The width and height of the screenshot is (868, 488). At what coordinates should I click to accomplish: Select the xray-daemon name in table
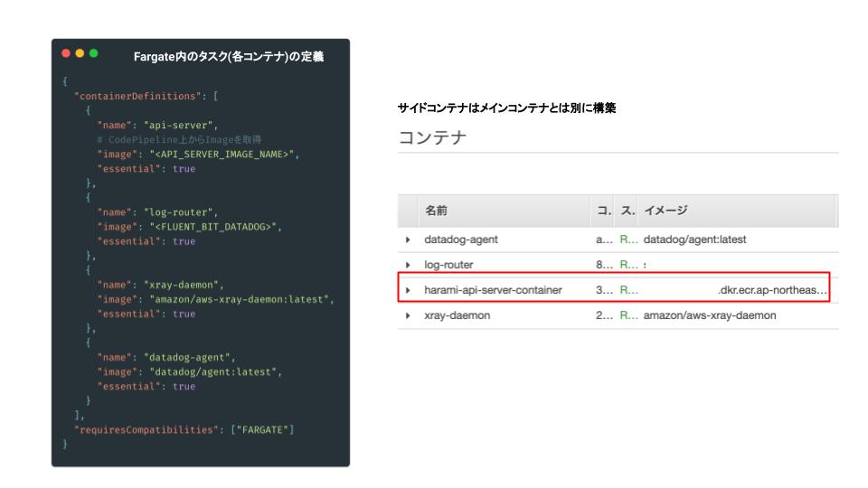pos(457,315)
